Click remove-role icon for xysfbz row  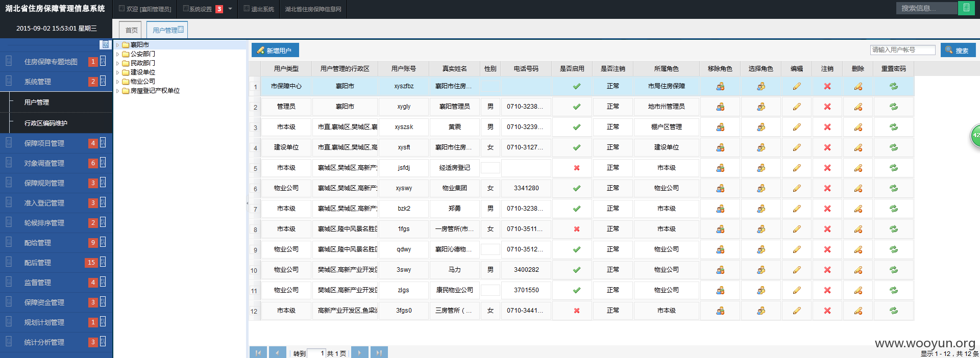point(720,86)
